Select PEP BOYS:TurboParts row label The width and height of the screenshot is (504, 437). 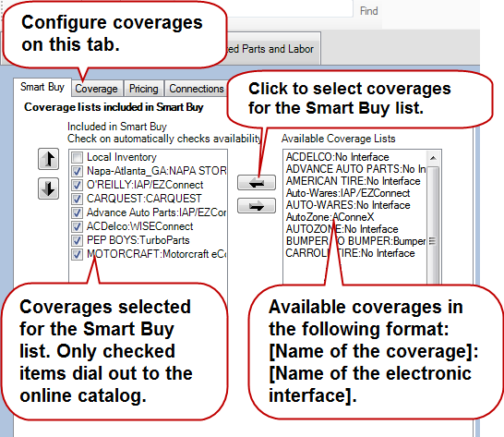pos(138,240)
